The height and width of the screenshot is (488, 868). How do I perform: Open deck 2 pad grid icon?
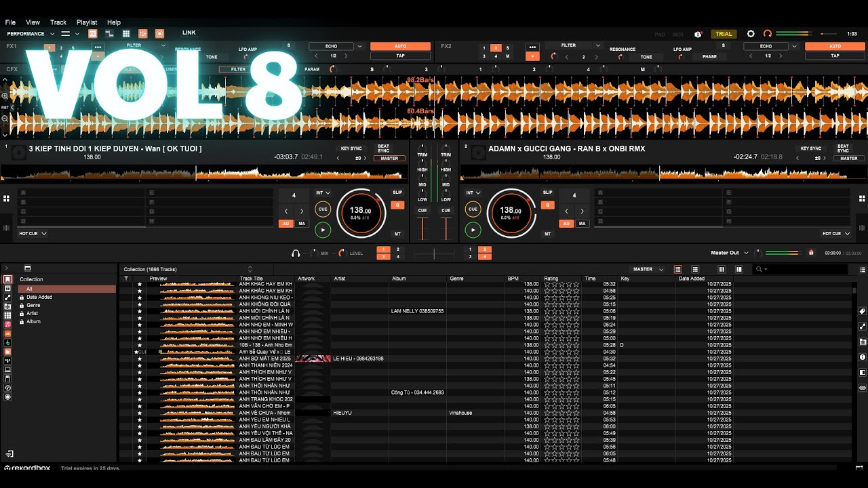pos(862,199)
